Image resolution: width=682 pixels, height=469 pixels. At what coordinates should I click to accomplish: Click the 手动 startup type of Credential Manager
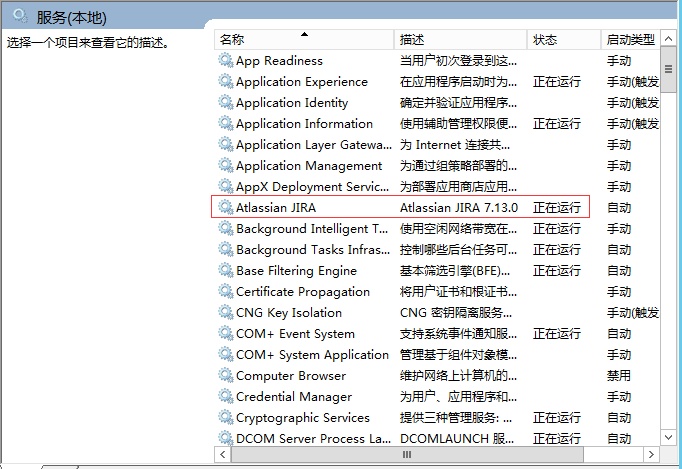(x=618, y=397)
